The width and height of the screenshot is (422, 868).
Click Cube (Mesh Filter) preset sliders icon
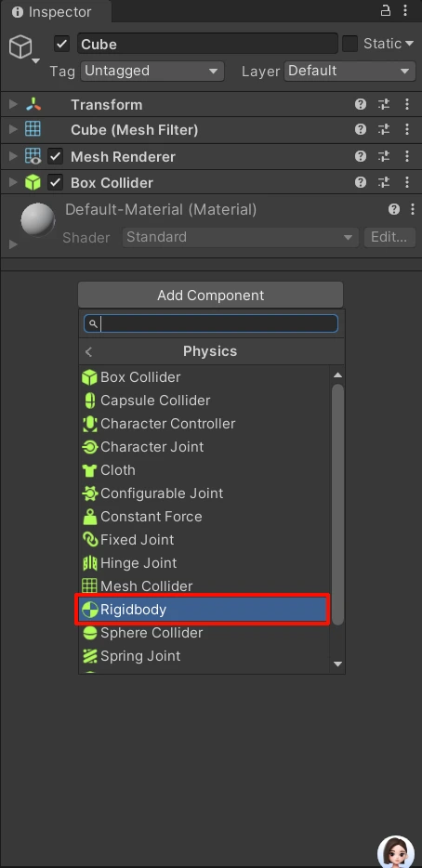[x=384, y=129]
